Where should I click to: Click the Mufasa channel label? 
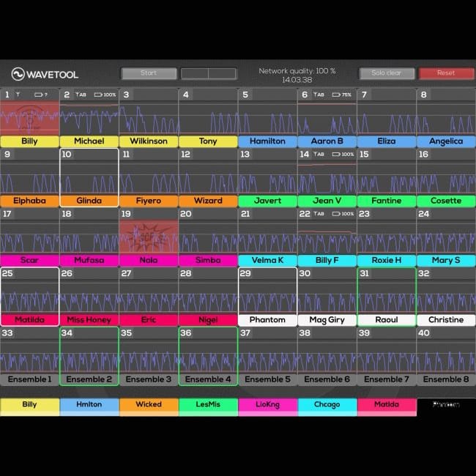[x=89, y=261]
